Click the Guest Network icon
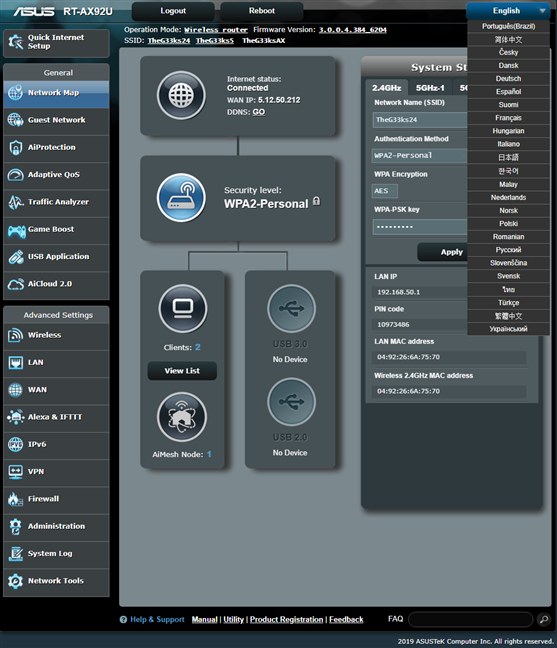557x648 pixels. [15, 120]
